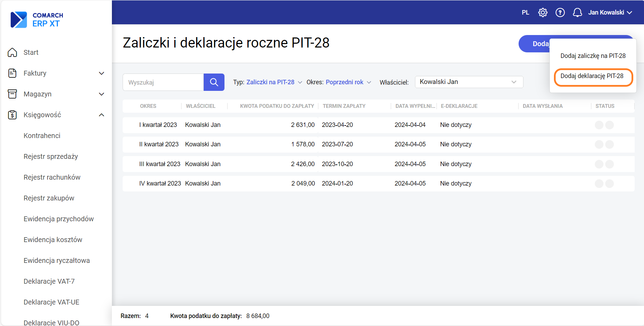Click the Magazyn box icon
Viewport: 644px width, 326px height.
[x=12, y=94]
